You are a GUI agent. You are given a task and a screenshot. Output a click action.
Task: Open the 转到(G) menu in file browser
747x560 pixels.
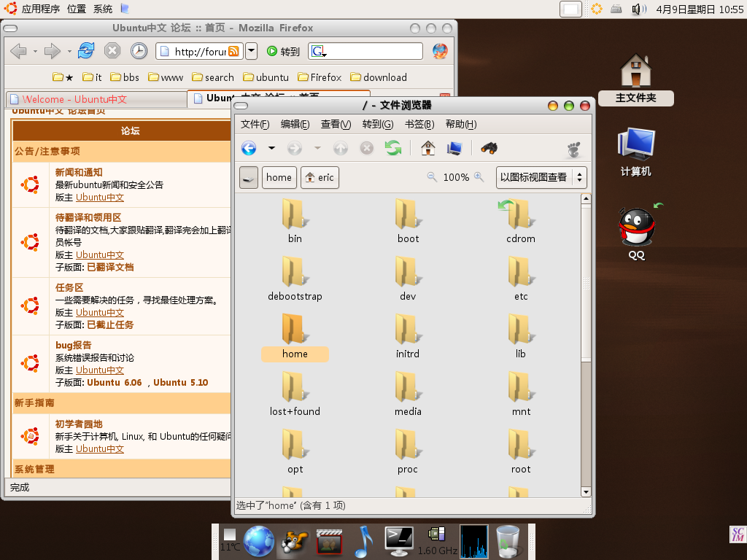378,124
